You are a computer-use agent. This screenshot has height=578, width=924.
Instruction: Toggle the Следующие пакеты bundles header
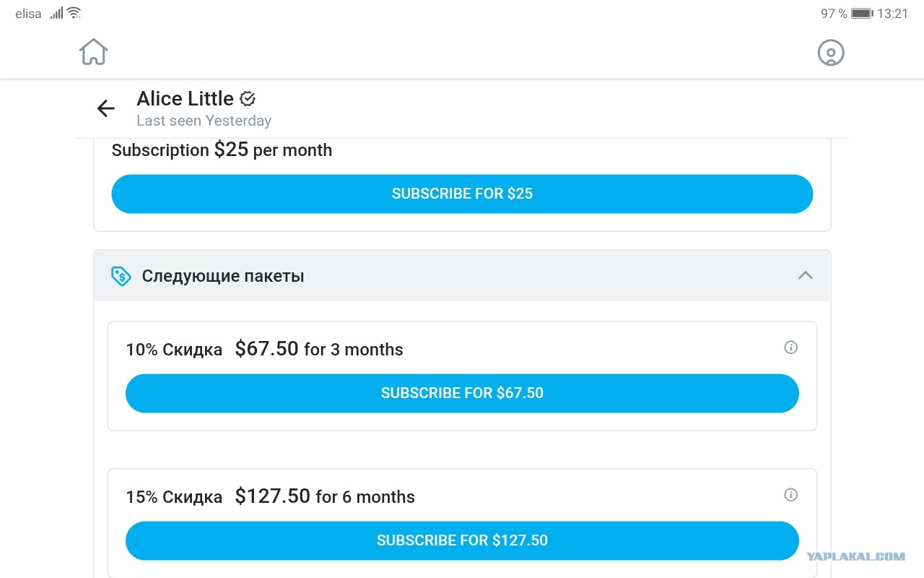point(462,276)
